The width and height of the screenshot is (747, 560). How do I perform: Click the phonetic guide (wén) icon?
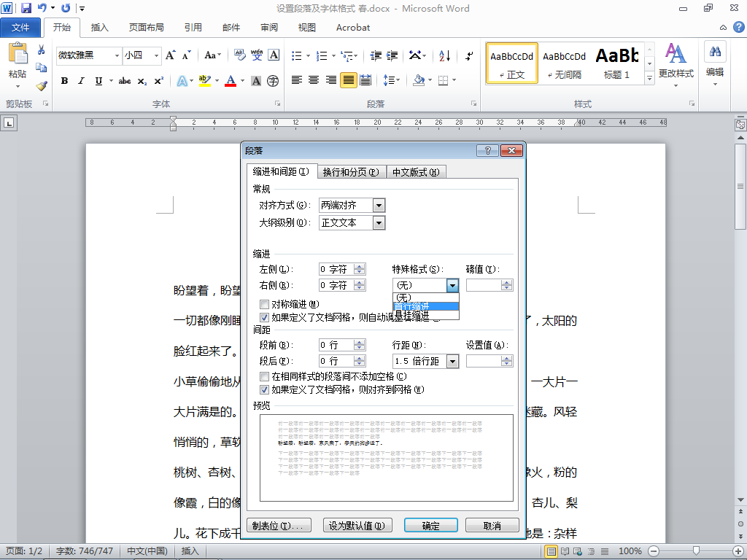tap(257, 55)
